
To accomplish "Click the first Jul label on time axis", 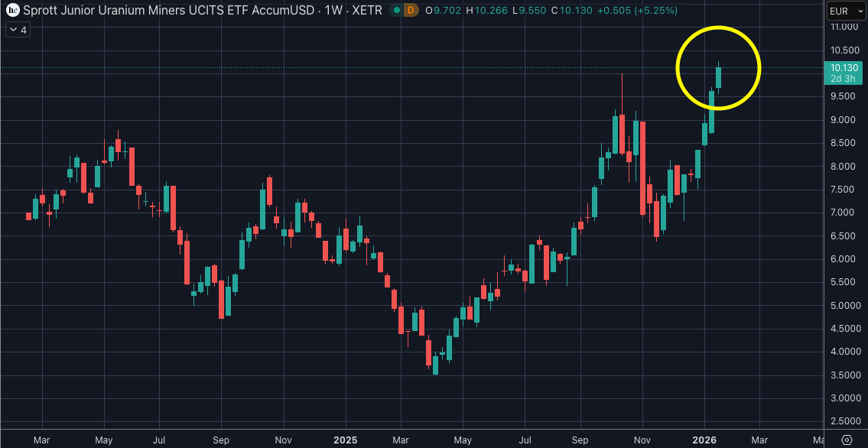I will point(159,441).
